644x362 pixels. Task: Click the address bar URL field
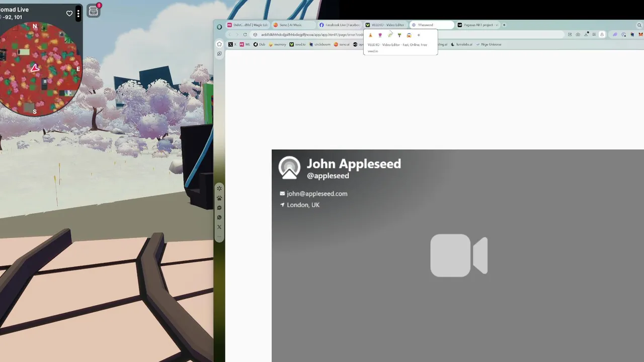point(408,35)
